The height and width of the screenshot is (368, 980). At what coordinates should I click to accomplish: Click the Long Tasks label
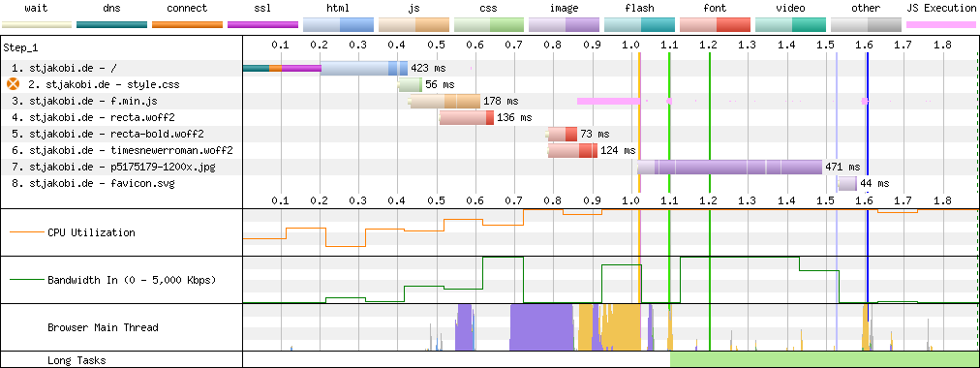point(77,360)
